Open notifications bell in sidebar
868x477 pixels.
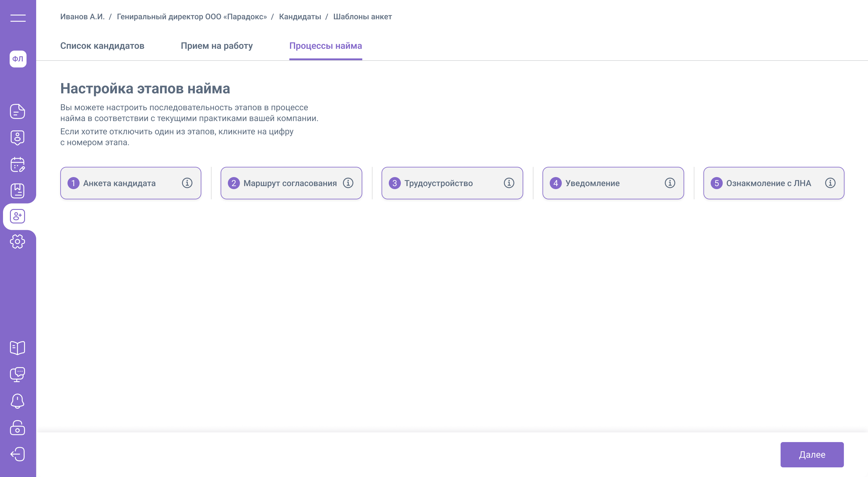(17, 401)
